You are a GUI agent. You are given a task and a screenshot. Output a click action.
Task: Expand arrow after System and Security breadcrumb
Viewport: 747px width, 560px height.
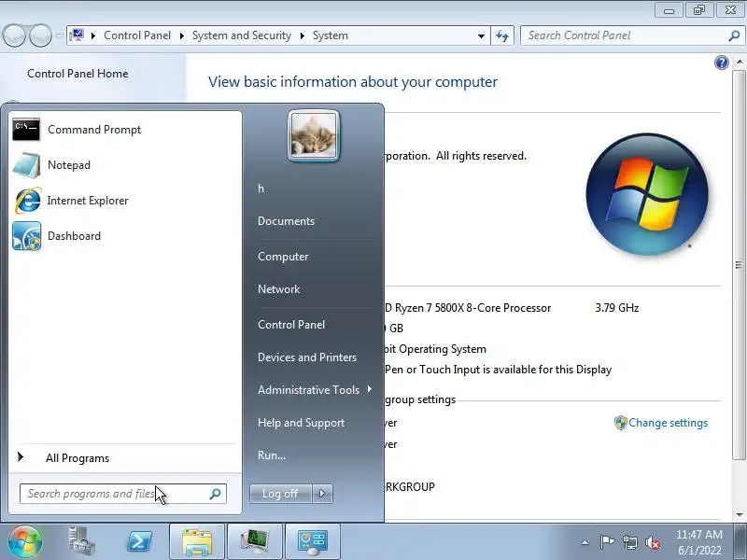pyautogui.click(x=302, y=35)
